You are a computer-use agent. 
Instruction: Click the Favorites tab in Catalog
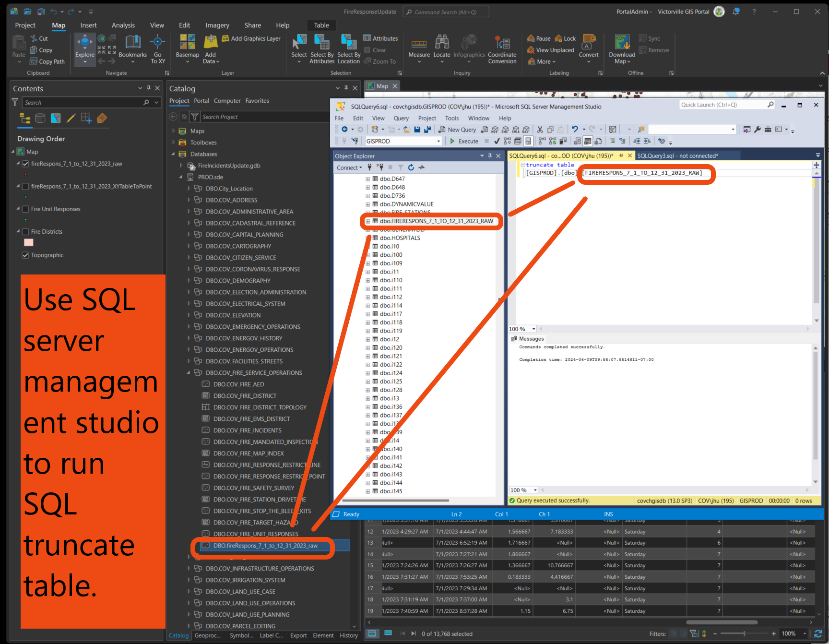(257, 101)
